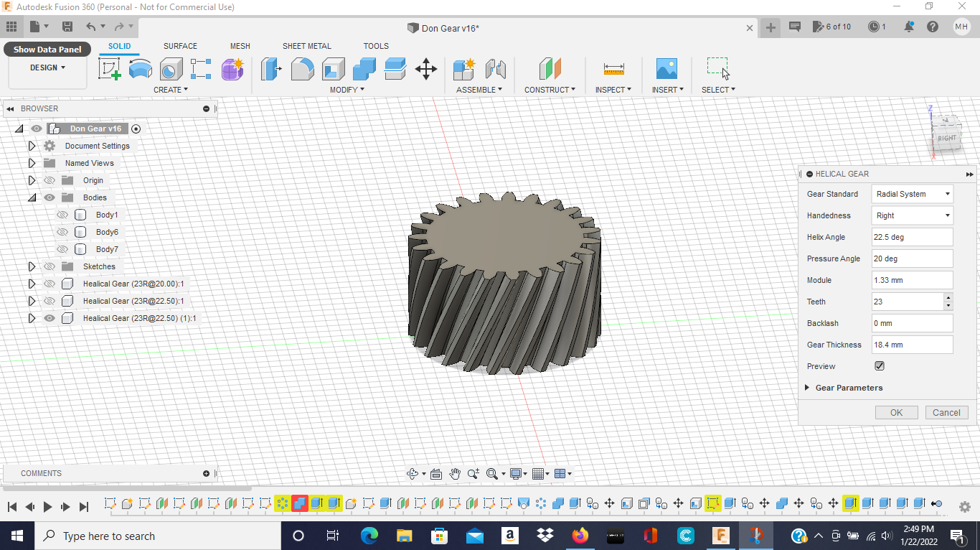Switch to the SHEET METAL tab
Viewport: 980px width, 550px height.
tap(307, 46)
